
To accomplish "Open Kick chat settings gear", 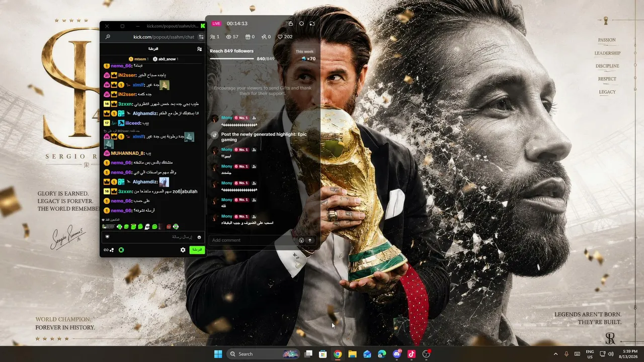I will (183, 250).
